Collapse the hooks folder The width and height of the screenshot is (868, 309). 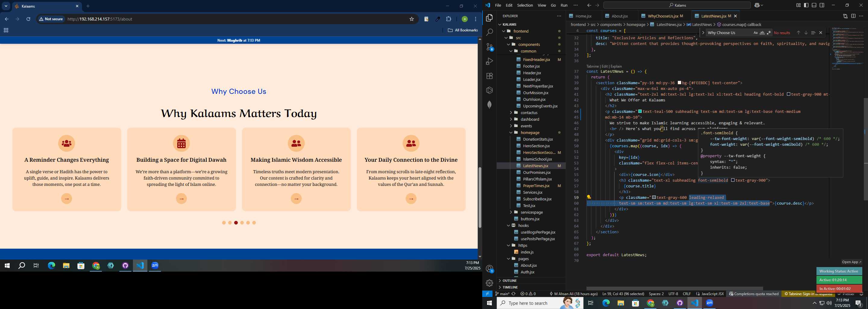[531, 226]
